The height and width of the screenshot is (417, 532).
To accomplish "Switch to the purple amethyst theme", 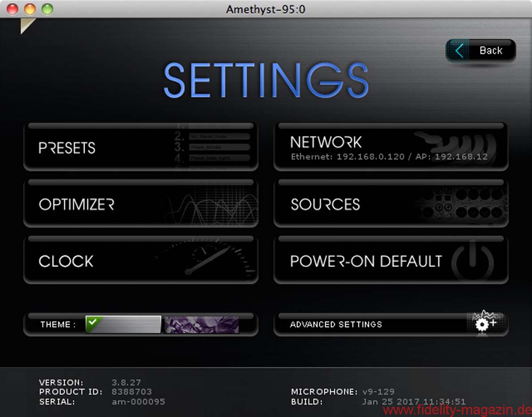I will (x=201, y=325).
